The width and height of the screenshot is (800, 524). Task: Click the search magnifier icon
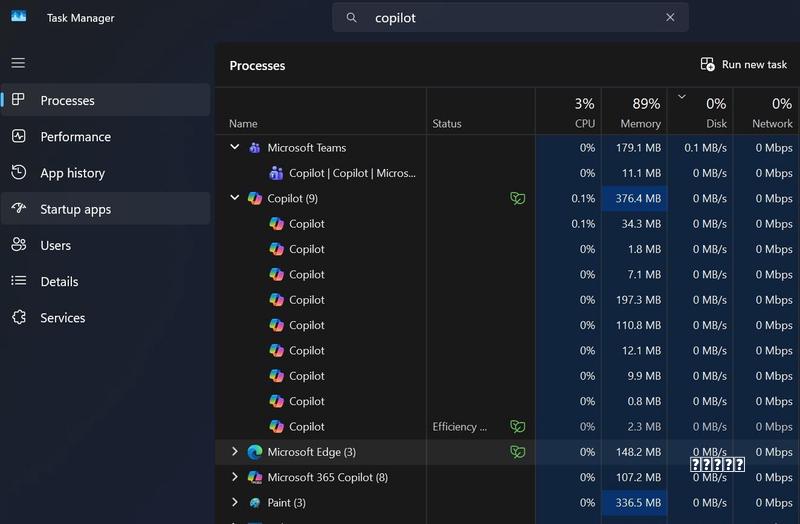point(352,18)
